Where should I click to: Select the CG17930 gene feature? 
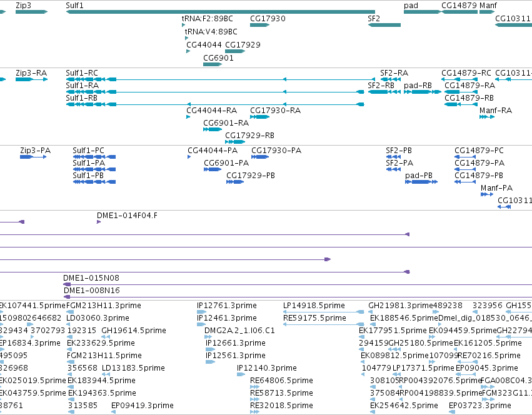point(259,25)
